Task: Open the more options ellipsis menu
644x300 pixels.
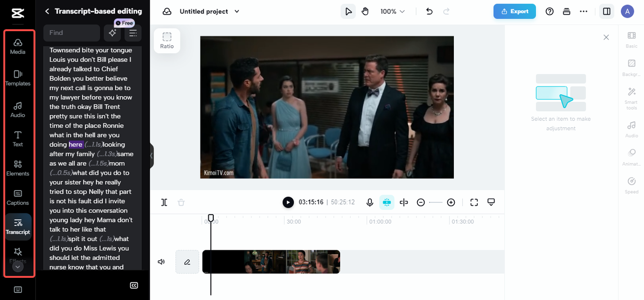Action: (x=584, y=11)
